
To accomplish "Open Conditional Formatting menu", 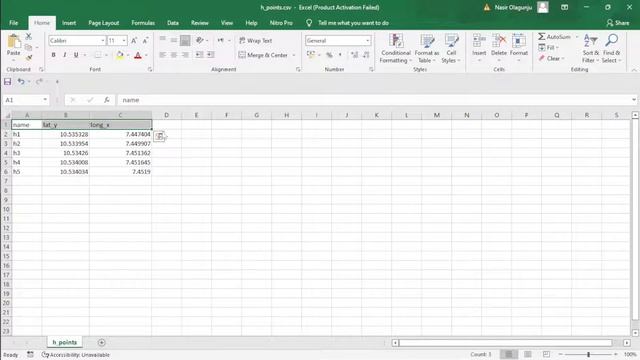I will coord(396,48).
